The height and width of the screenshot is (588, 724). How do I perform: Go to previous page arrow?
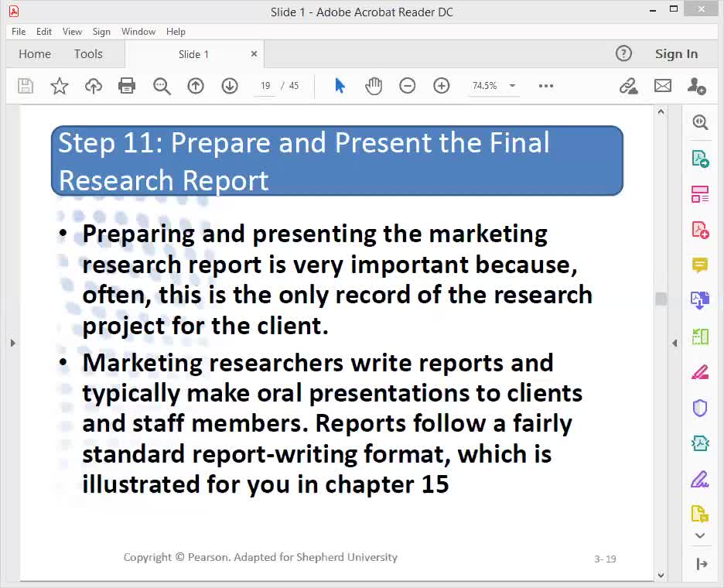[x=196, y=86]
